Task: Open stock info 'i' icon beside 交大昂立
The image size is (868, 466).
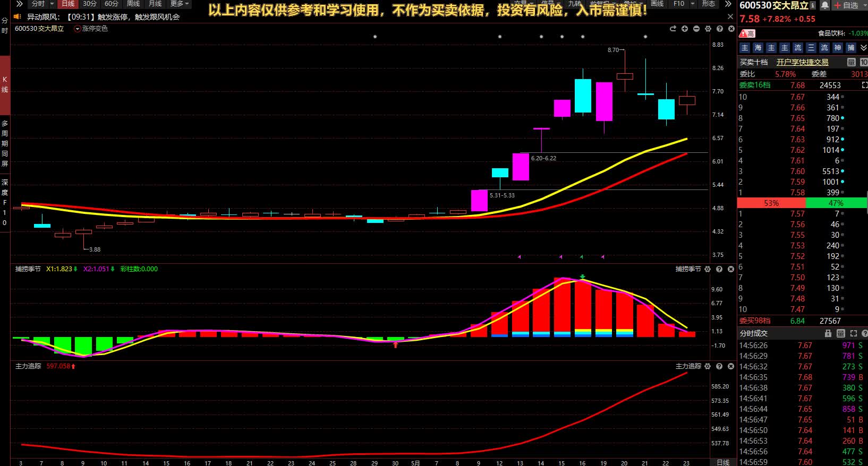Action: coord(813,5)
